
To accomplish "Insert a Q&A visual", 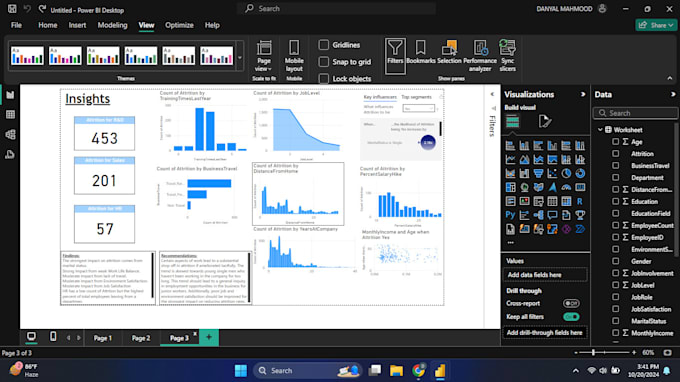I will point(552,215).
